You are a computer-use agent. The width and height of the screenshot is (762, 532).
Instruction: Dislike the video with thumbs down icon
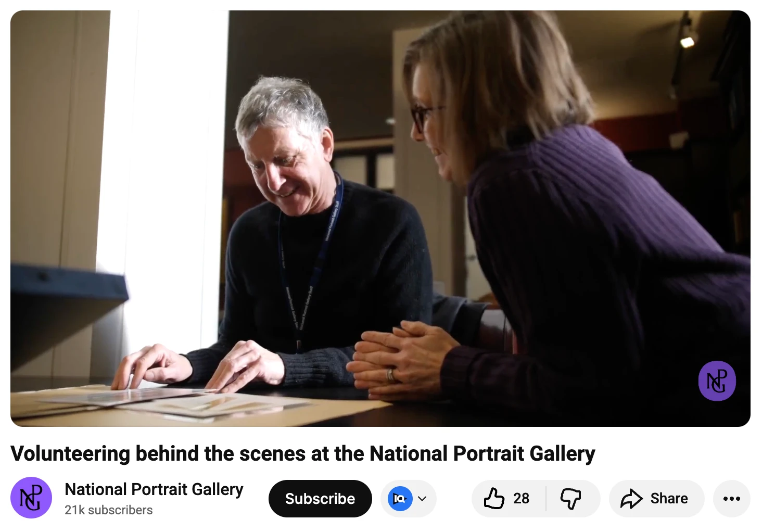tap(570, 499)
